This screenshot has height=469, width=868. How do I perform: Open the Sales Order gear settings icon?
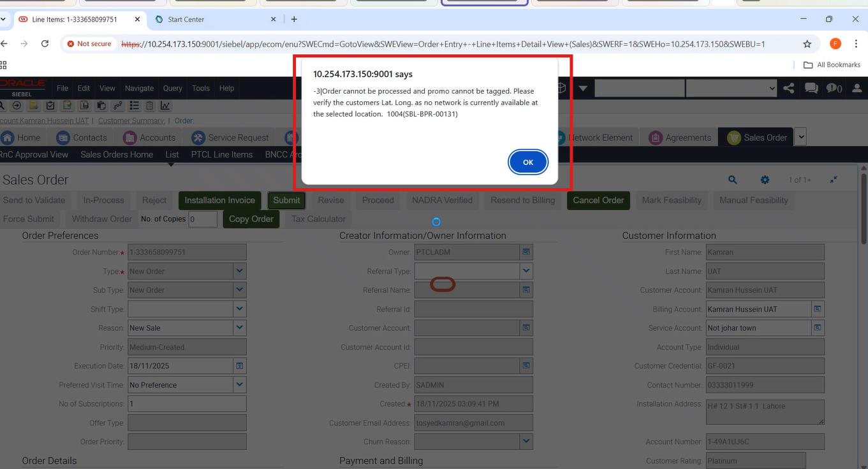(765, 180)
